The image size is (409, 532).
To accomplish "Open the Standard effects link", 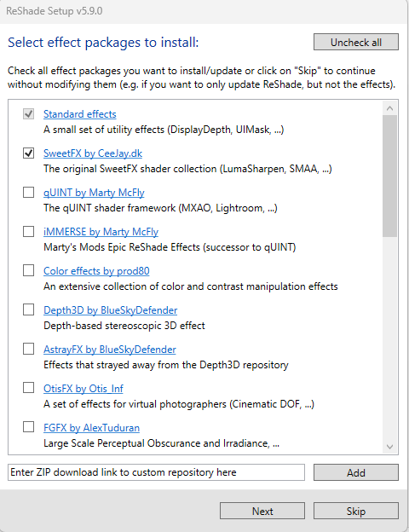I will point(80,114).
